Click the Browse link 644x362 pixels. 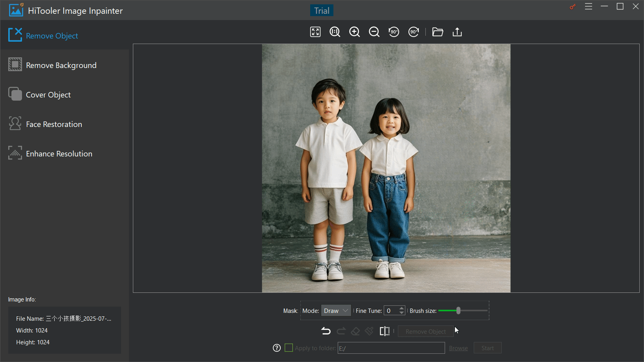458,348
